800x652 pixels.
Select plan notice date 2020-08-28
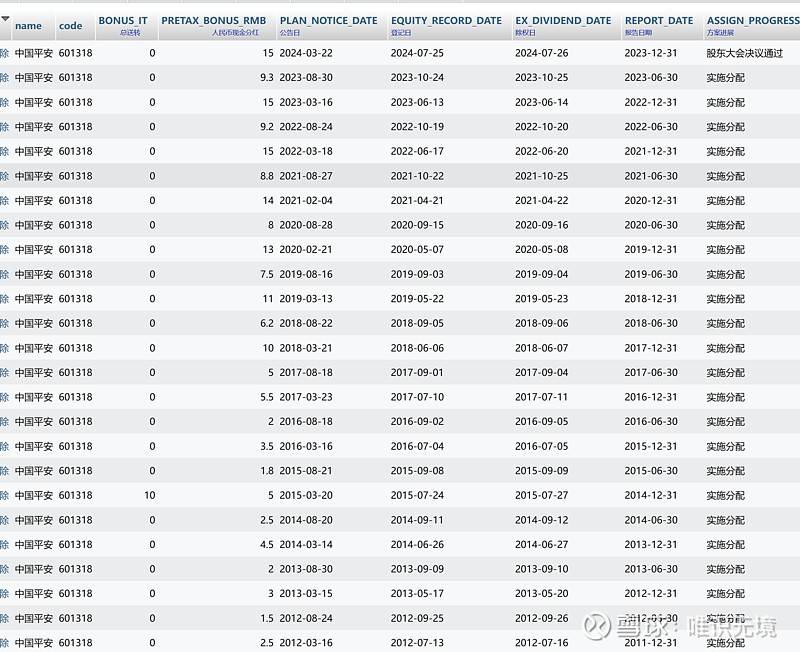point(306,225)
